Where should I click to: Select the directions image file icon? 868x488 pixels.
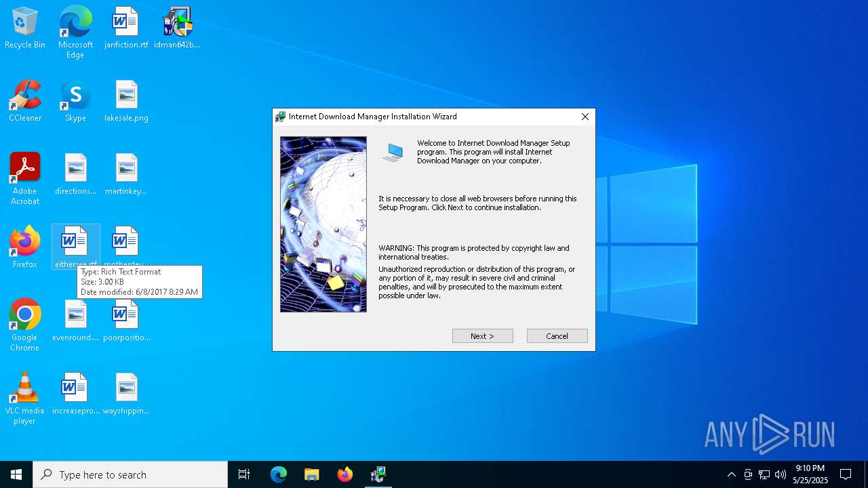pos(75,175)
